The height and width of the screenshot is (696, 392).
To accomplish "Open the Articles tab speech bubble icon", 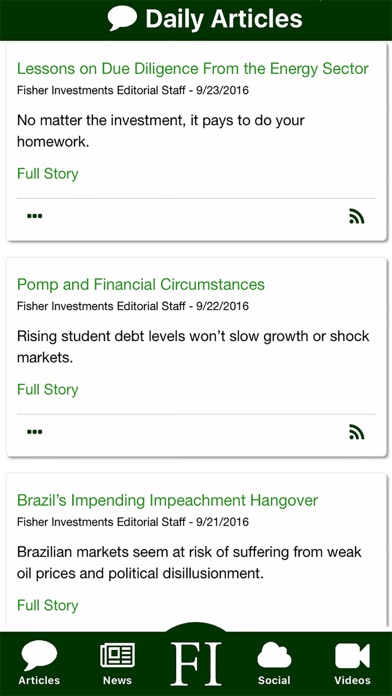I will [39, 655].
